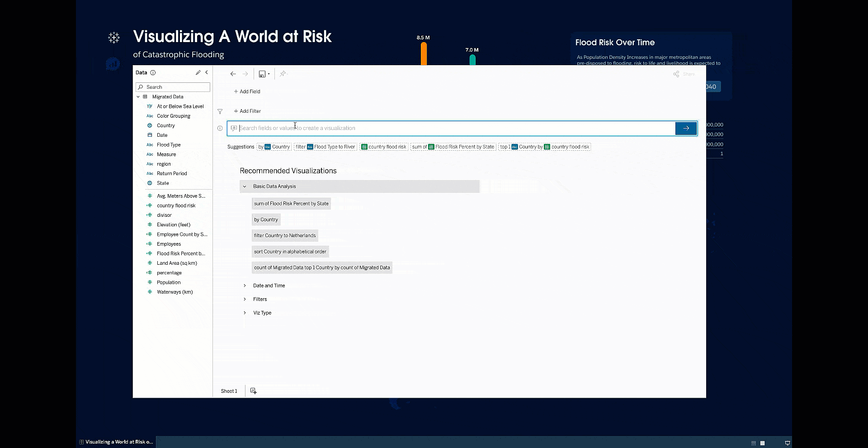Viewport: 868px width, 448px height.
Task: Collapse the Data pane with the chevron
Action: tap(207, 72)
